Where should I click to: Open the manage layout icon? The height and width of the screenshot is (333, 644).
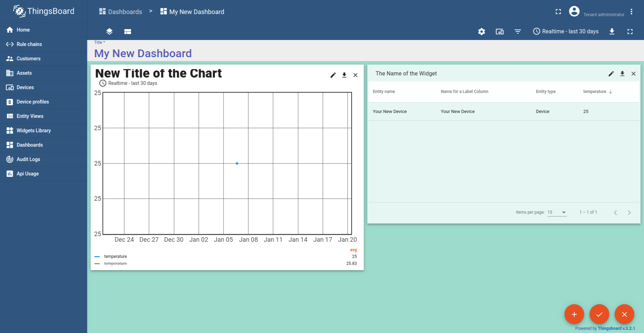[x=128, y=32]
